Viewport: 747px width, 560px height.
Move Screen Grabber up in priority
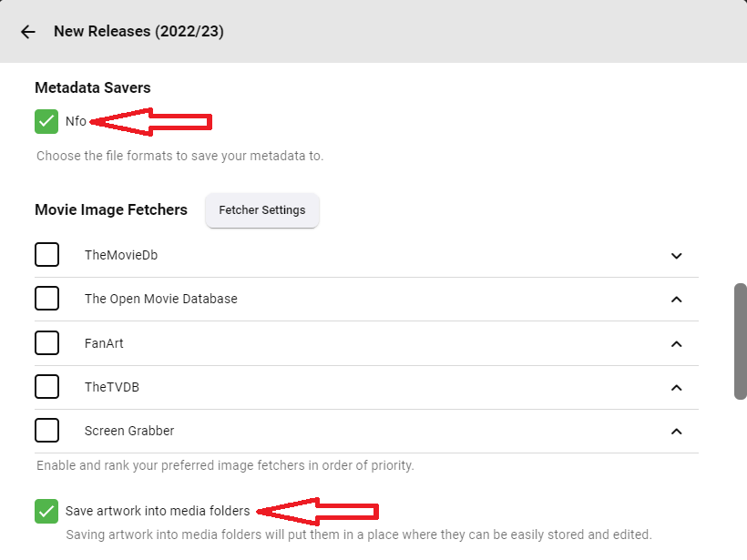676,431
